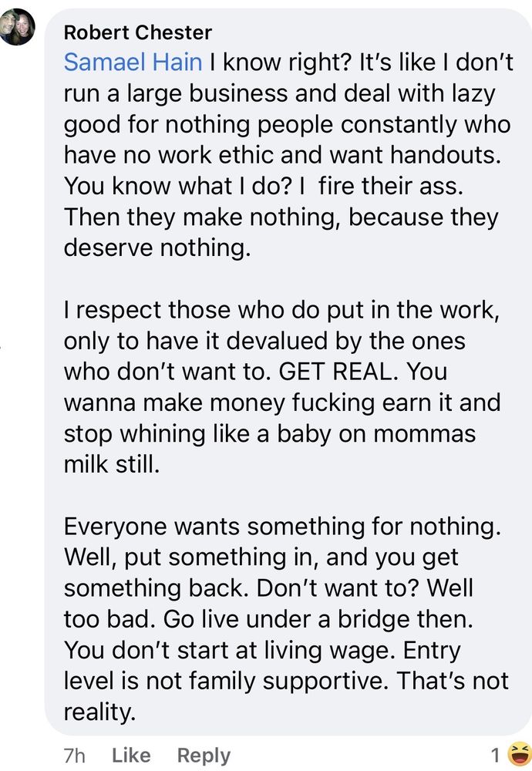This screenshot has width=532, height=771.
Task: Click the final word "reality."
Action: tap(99, 713)
